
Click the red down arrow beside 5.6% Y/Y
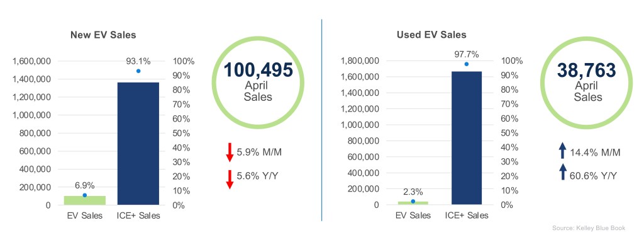click(x=230, y=180)
